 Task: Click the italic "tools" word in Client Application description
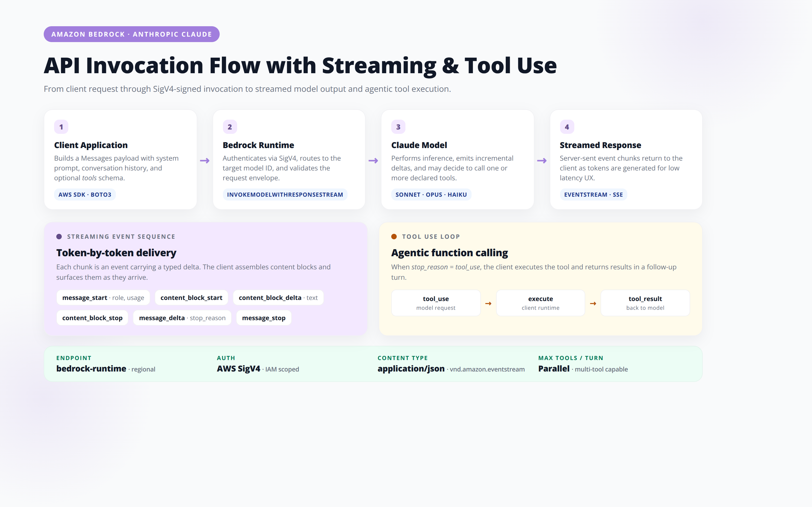89,178
